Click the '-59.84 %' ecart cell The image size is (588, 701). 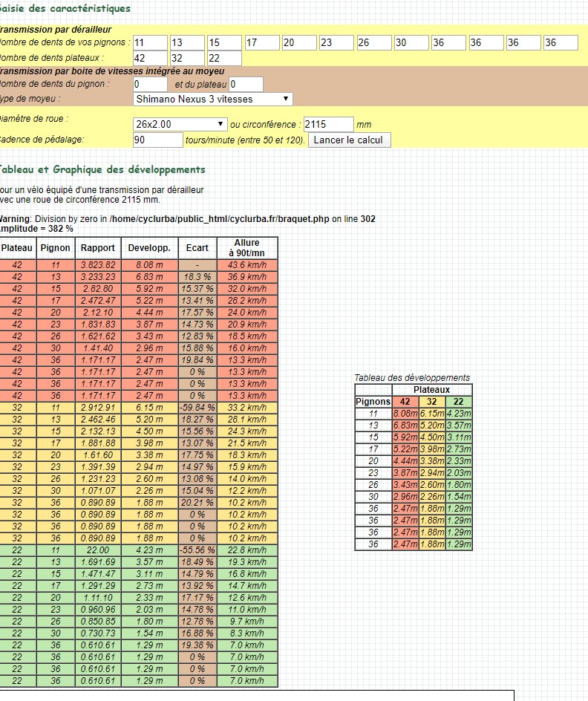197,408
